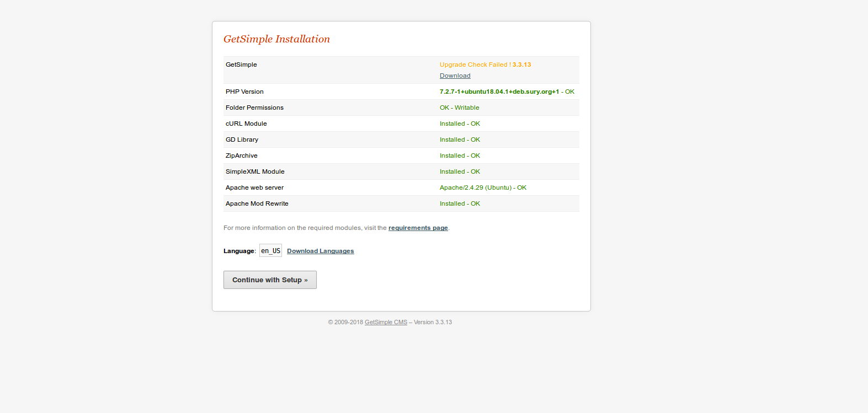This screenshot has width=868, height=413.
Task: Click the cURL Module 'Installed - OK' status
Action: tap(460, 124)
